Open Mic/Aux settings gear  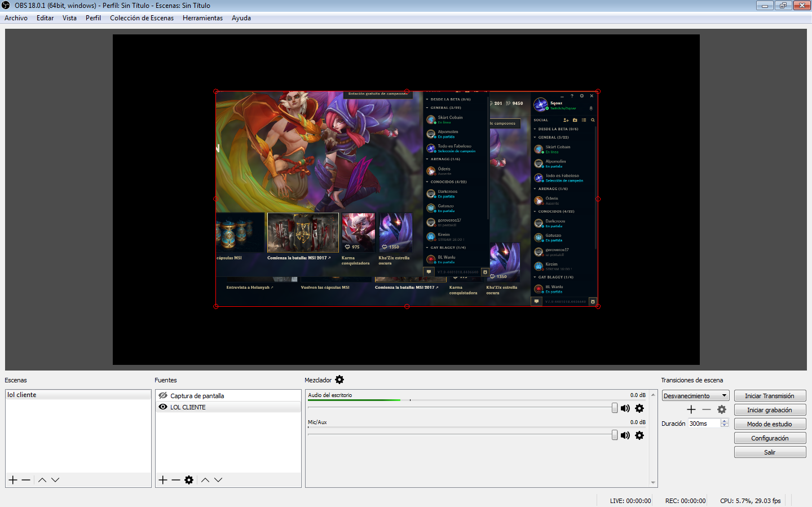(639, 435)
